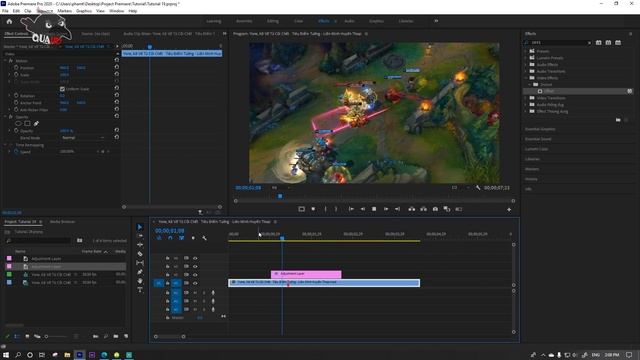Select the free draw bezier mask pen
The height and width of the screenshot is (360, 640).
pyautogui.click(x=36, y=123)
